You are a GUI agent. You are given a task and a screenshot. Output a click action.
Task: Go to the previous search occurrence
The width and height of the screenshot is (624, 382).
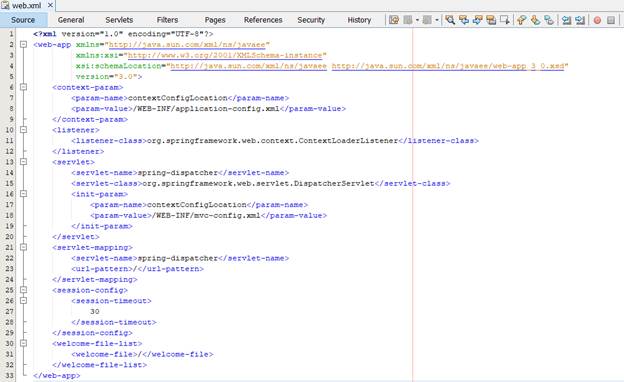(464, 20)
